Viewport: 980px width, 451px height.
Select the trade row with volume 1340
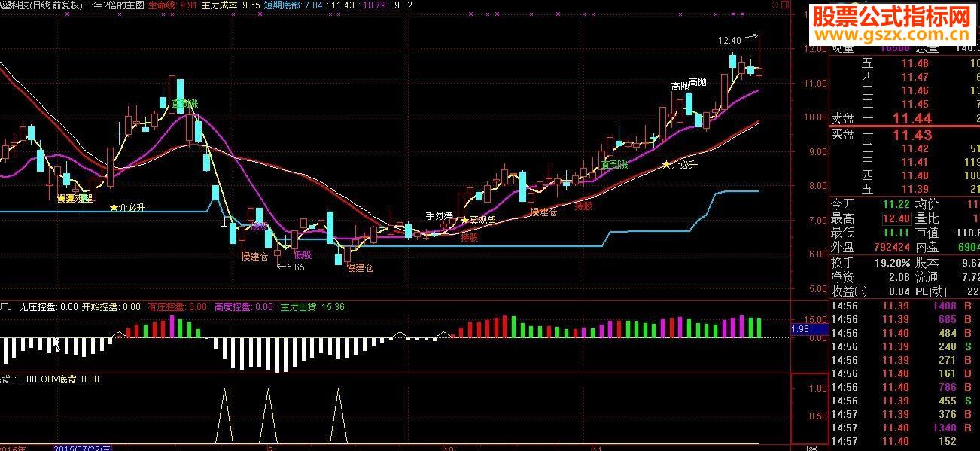[905, 428]
